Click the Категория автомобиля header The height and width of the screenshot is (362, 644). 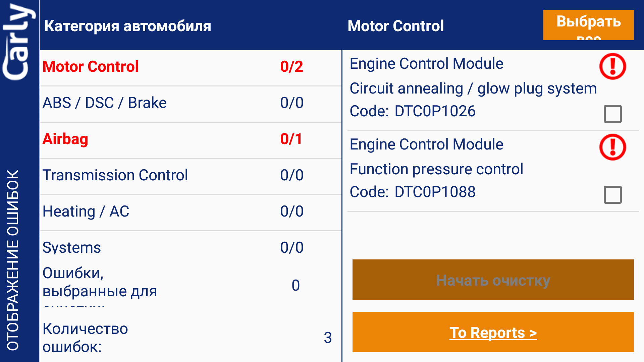128,26
